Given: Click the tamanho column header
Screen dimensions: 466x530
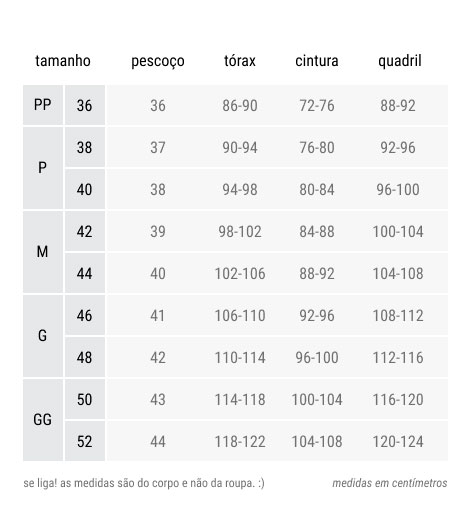Looking at the screenshot, I should (x=63, y=61).
